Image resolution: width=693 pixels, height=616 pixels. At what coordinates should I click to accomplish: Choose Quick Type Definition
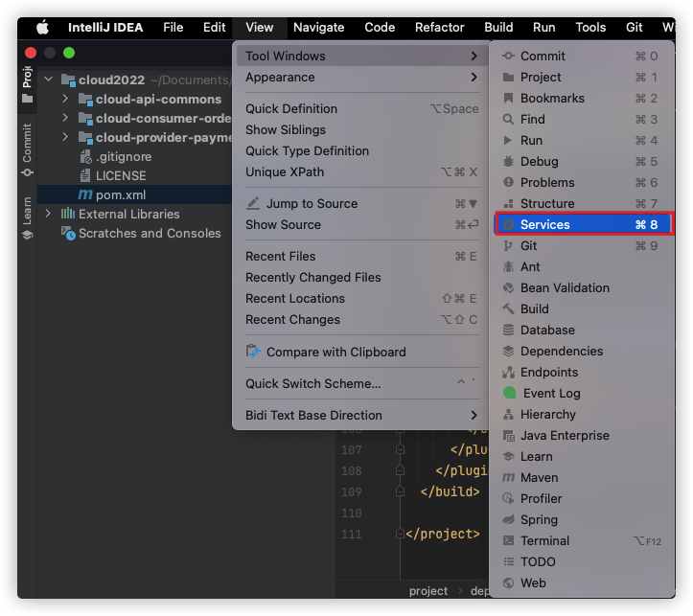362,151
